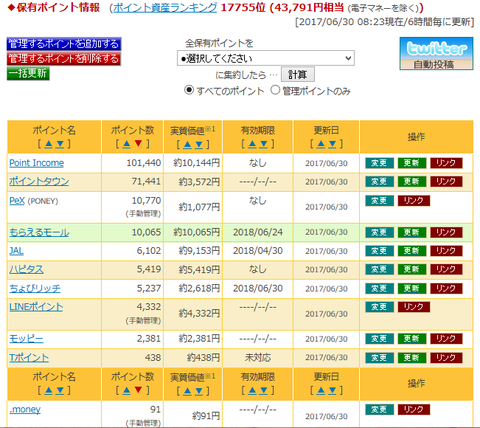Click 約10,144円 value cell
Screen dimensions: 480x428
coord(193,163)
